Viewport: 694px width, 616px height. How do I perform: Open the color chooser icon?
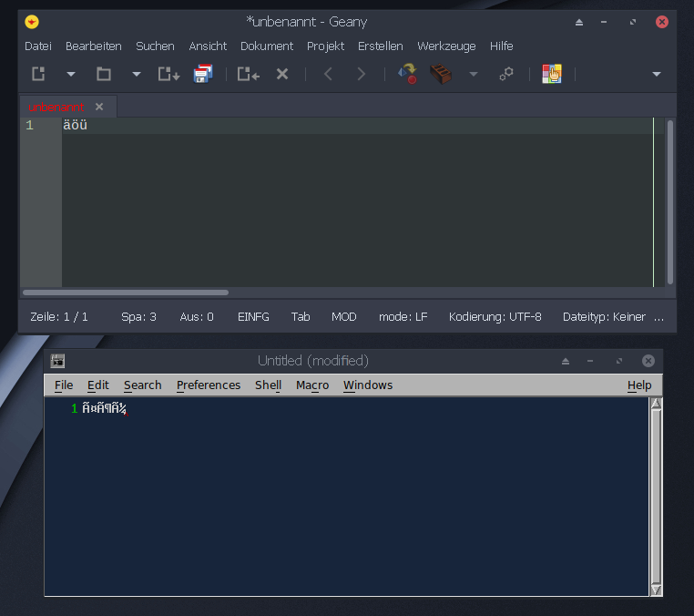551,75
